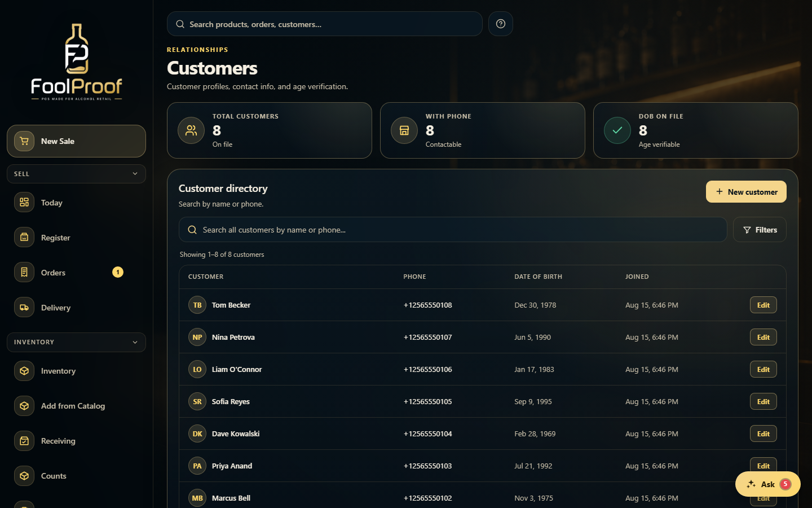The image size is (812, 508).
Task: Open the help question mark icon
Action: click(501, 24)
